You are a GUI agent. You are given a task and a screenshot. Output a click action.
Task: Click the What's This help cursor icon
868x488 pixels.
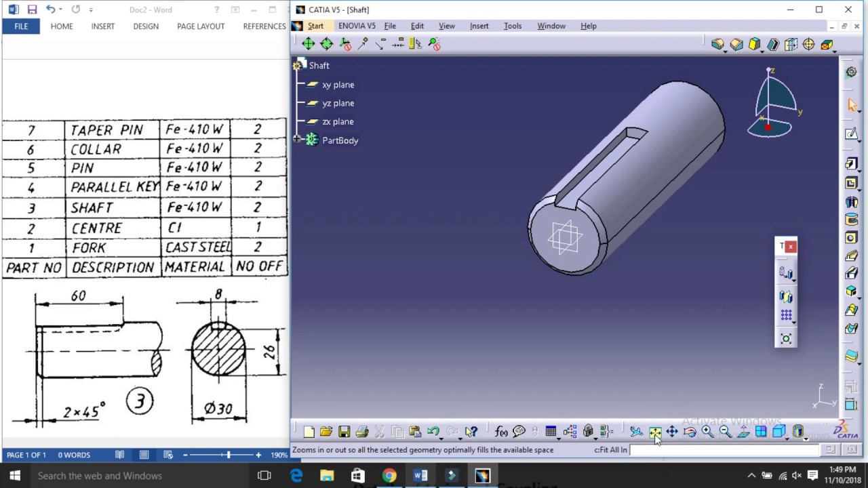pos(471,432)
